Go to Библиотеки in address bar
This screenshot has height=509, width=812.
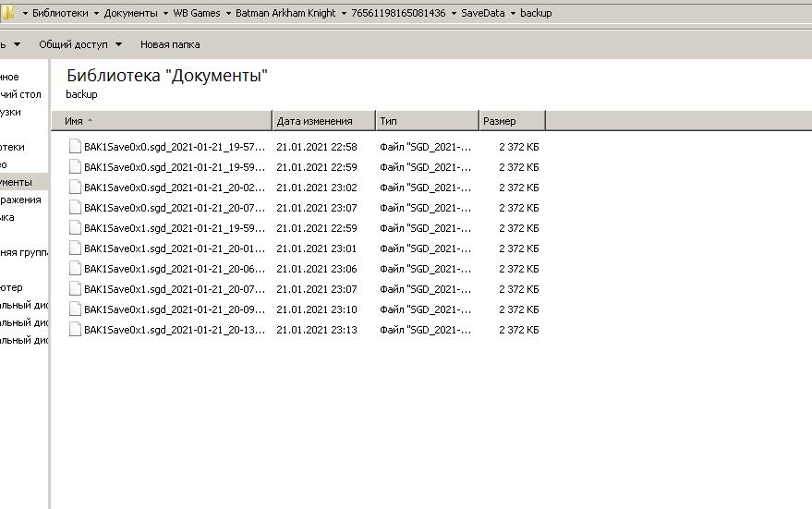[x=60, y=13]
